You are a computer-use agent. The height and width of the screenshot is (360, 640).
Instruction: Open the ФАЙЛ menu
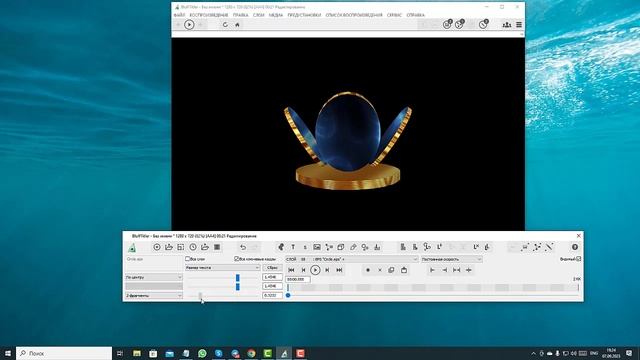[x=179, y=15]
